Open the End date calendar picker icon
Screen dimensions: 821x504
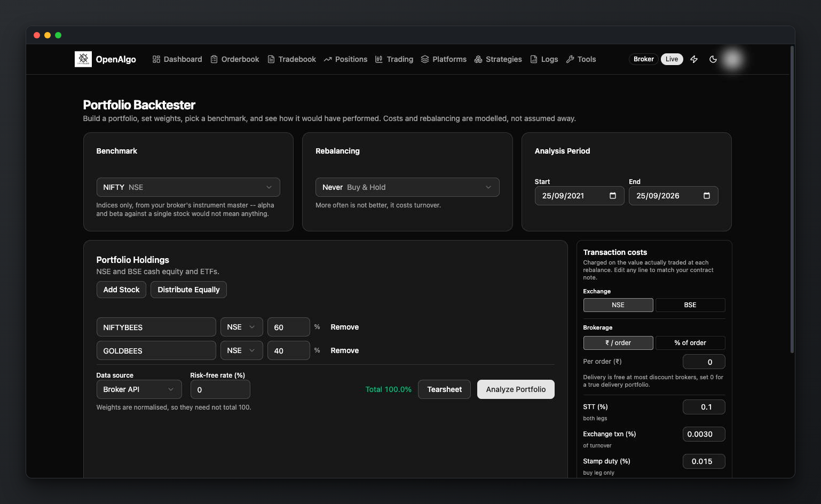707,196
